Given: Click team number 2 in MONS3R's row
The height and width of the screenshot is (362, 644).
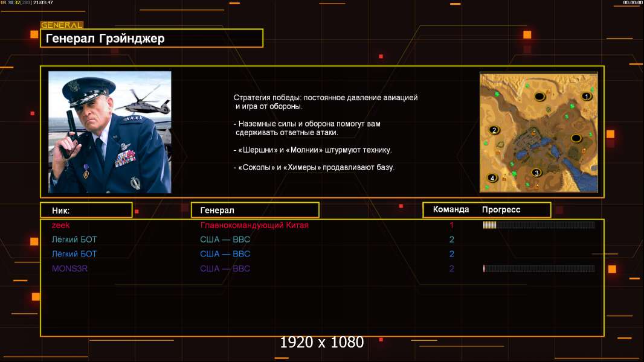Looking at the screenshot, I should point(451,268).
